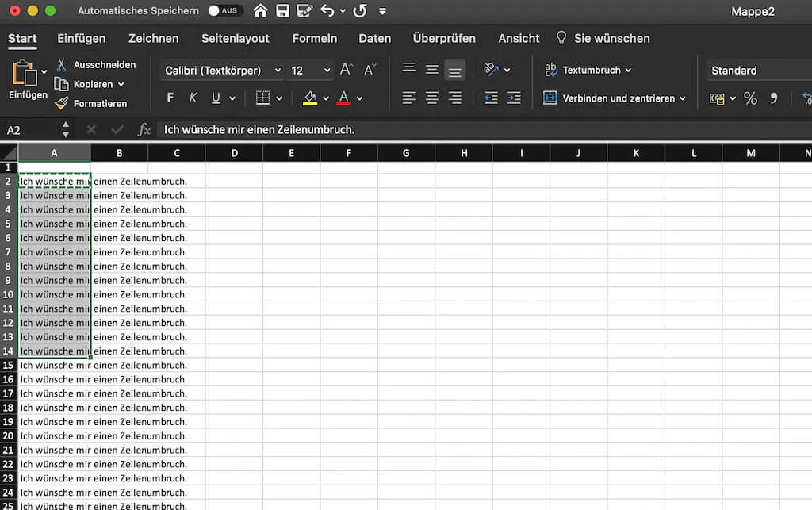The height and width of the screenshot is (510, 812).
Task: Open the Calibri font family dropdown
Action: coord(220,70)
